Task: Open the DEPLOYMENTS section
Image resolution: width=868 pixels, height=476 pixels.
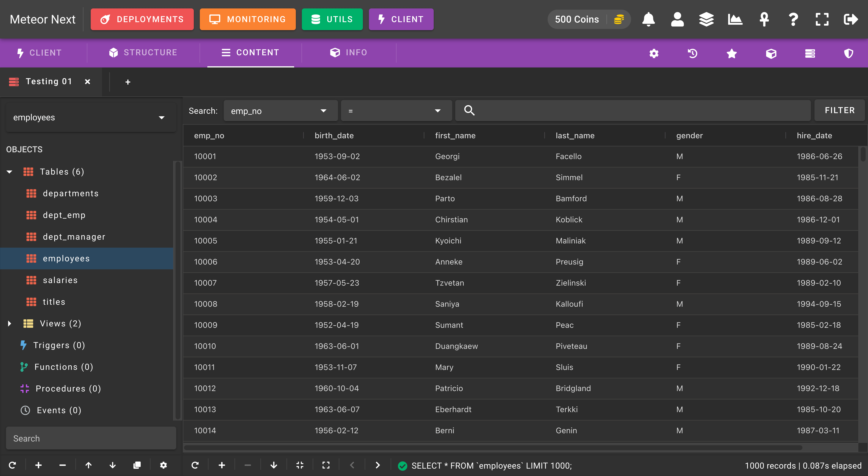Action: coord(142,19)
